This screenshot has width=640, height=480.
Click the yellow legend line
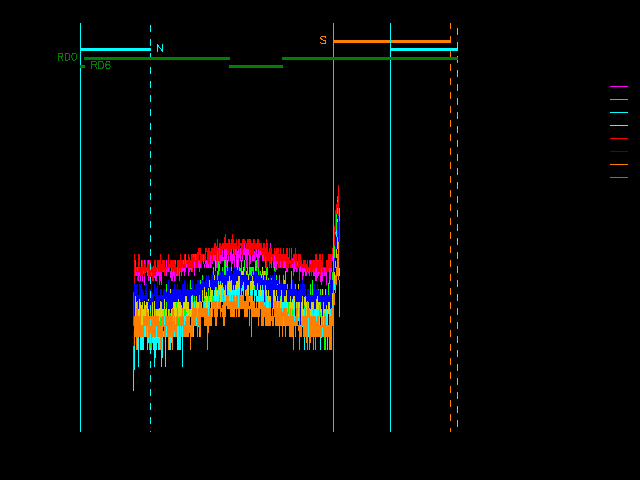[x=619, y=126]
